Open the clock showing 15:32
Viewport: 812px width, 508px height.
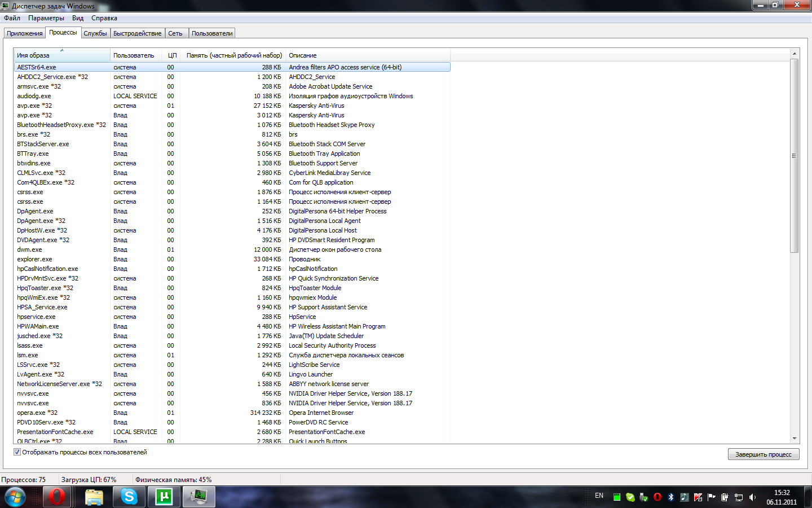[782, 497]
